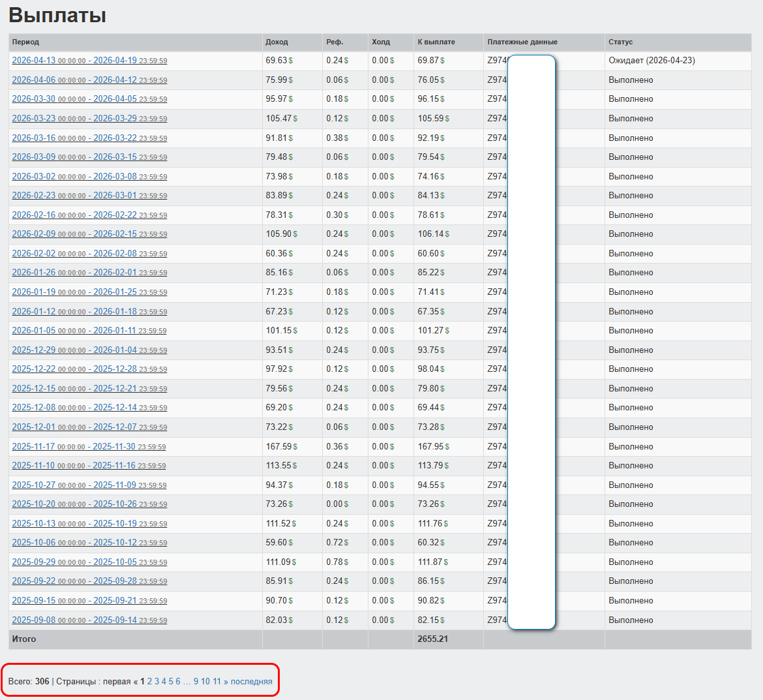
Task: Open payout period 2025-12-08 to 2025-12-14
Action: [89, 407]
